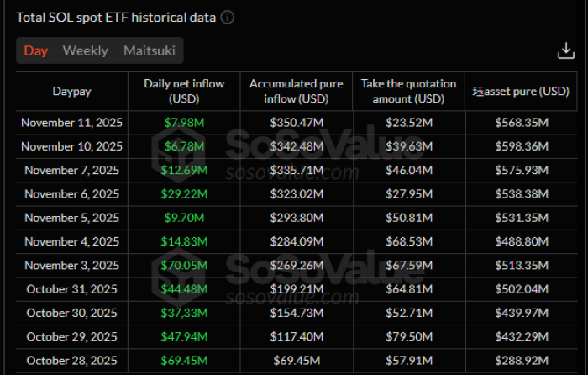Click the Accumulated pure inflow header
Viewport: 588px width, 375px height.
297,91
